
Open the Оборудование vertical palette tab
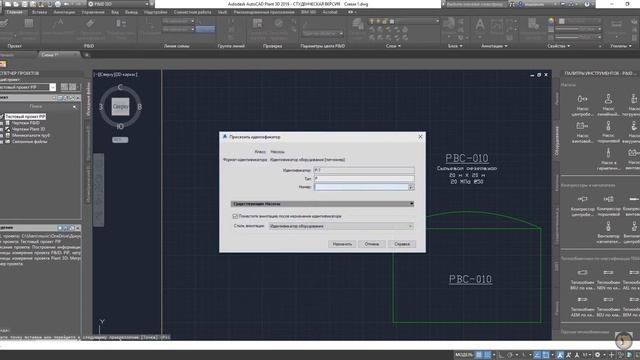click(556, 141)
